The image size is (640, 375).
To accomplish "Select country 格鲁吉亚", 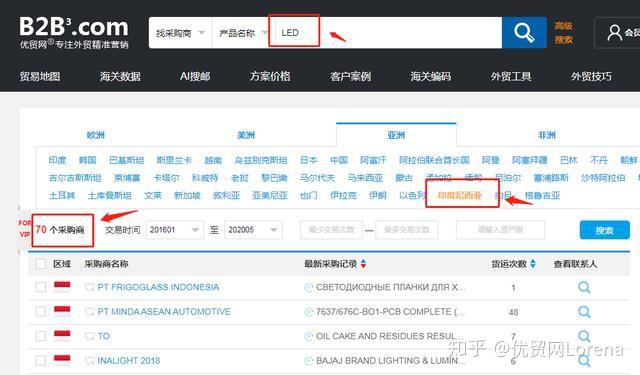I will coord(542,195).
